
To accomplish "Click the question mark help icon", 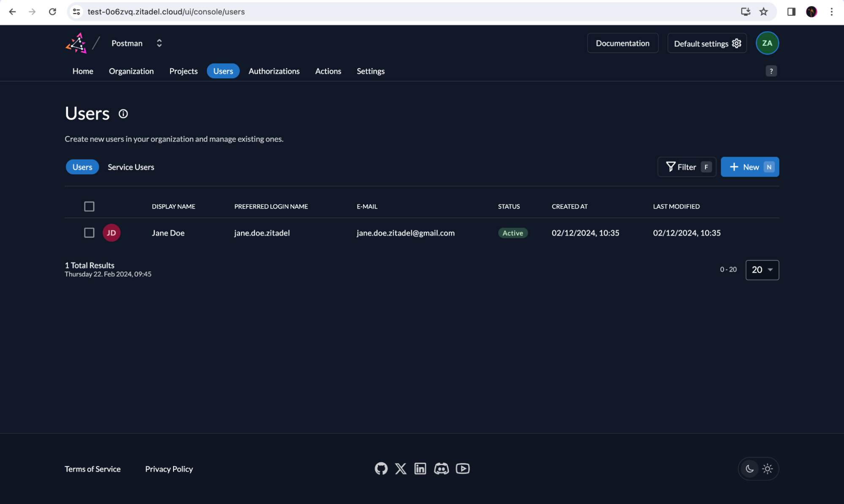I will 771,71.
